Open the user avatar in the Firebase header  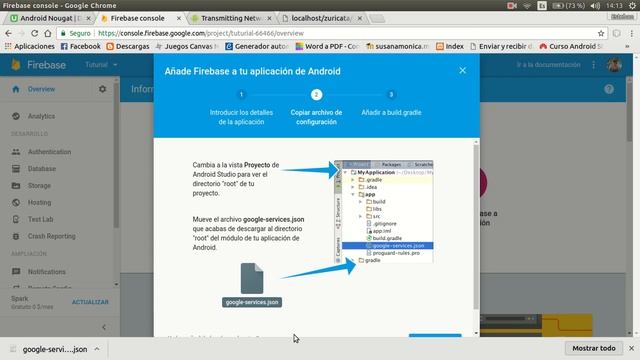pyautogui.click(x=614, y=64)
